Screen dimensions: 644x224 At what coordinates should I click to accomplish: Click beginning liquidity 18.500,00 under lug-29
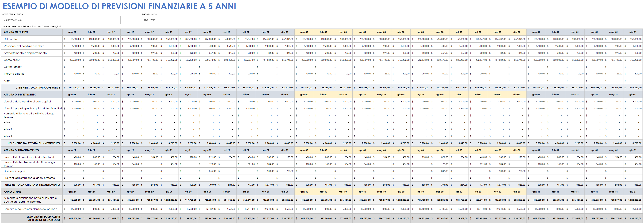pos(188,209)
